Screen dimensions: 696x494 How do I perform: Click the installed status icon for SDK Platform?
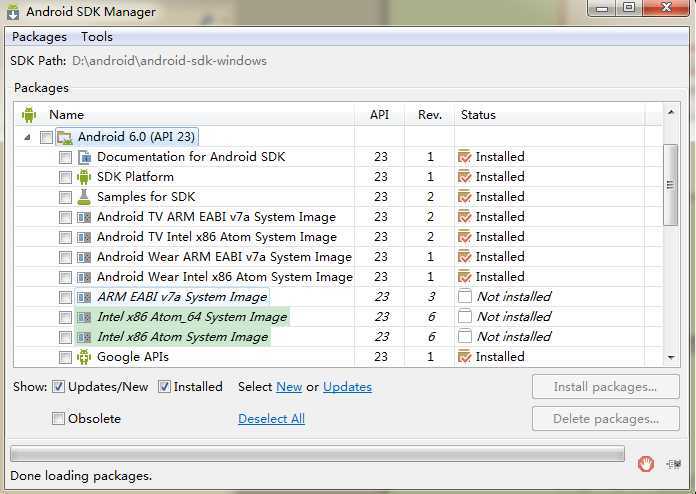(x=464, y=177)
